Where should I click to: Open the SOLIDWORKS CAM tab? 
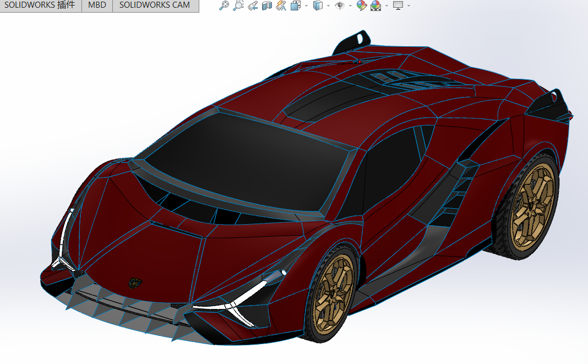coord(155,6)
